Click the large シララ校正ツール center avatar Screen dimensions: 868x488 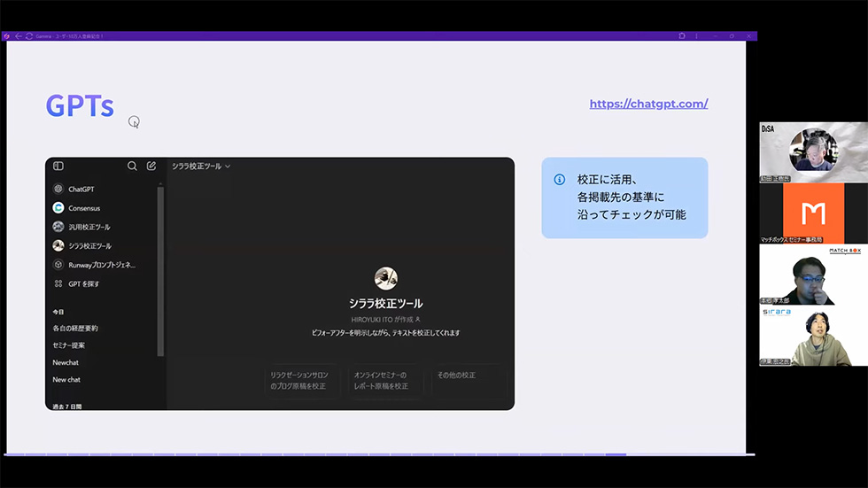(386, 278)
